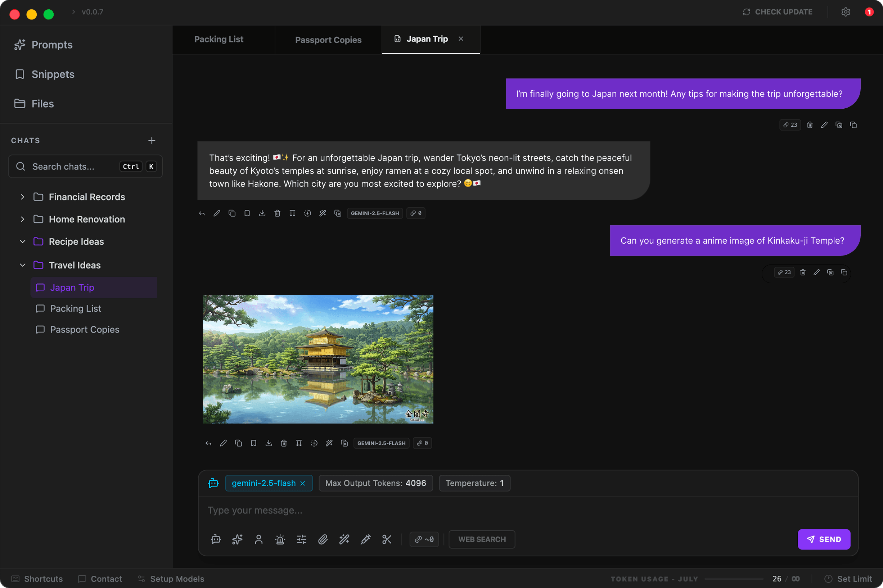Open the Prompts section in sidebar
Image resolution: width=883 pixels, height=588 pixels.
tap(43, 45)
